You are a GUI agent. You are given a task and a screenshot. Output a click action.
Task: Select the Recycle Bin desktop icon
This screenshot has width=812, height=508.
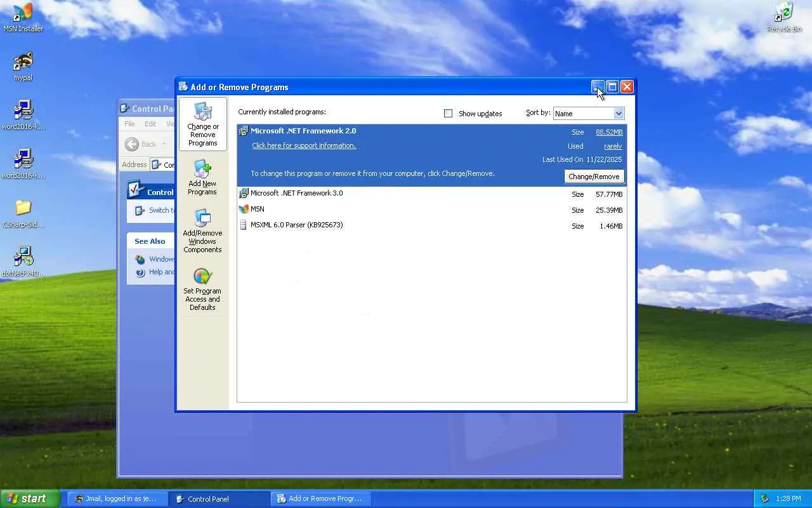click(784, 18)
